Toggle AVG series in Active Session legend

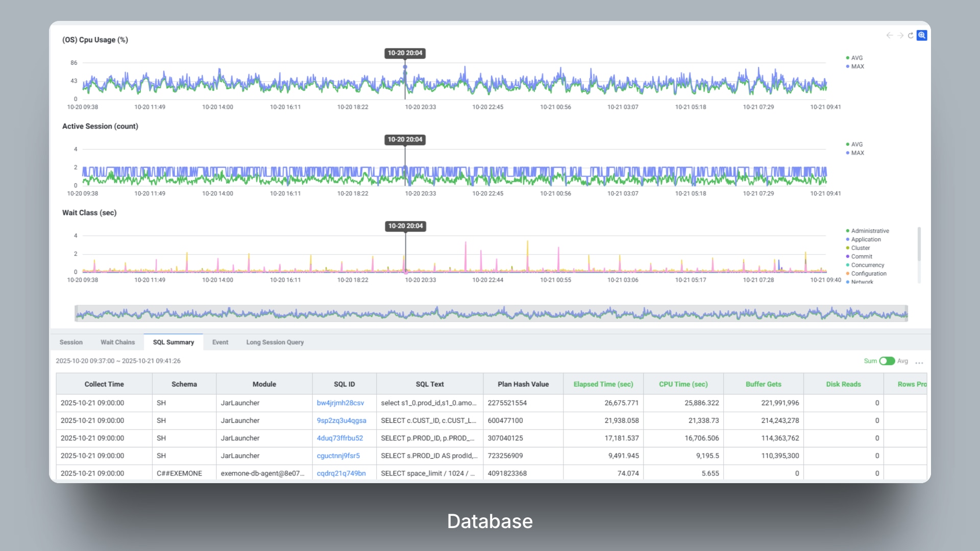(856, 144)
